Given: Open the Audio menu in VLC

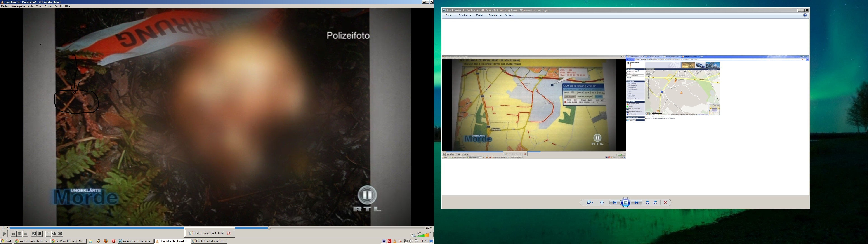Looking at the screenshot, I should point(30,6).
